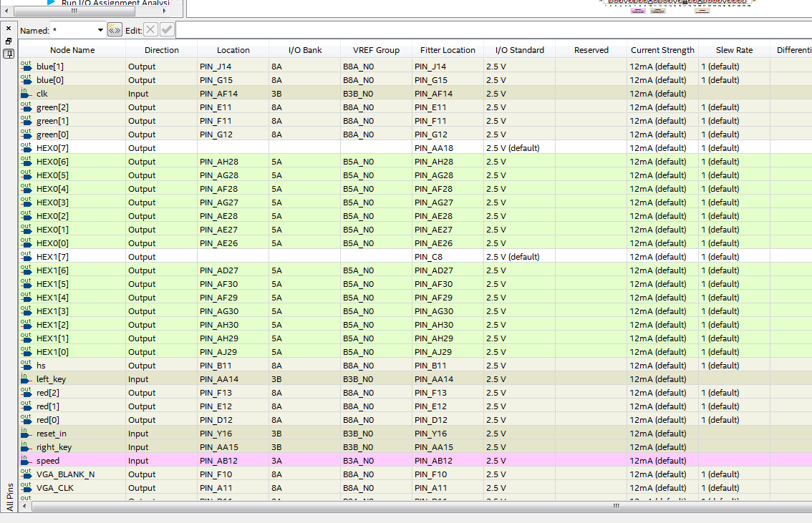Close the All Pins panel
This screenshot has width=812, height=523.
click(9, 29)
